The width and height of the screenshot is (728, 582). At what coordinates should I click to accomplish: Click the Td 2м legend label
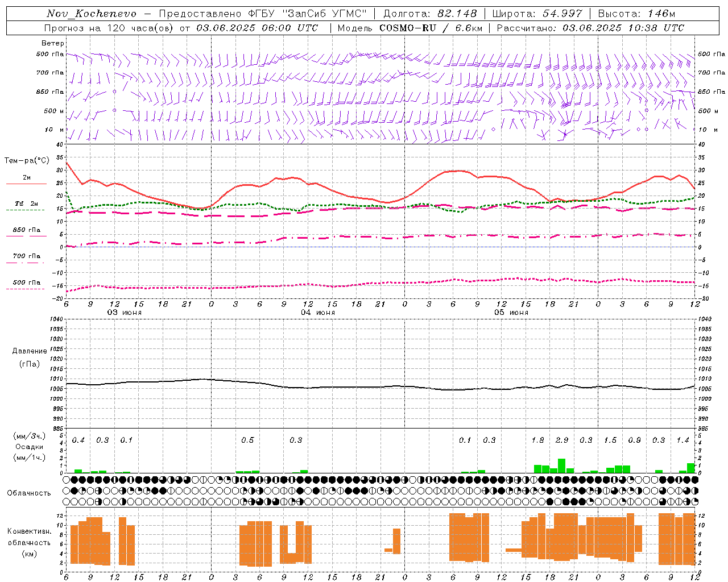pos(27,203)
